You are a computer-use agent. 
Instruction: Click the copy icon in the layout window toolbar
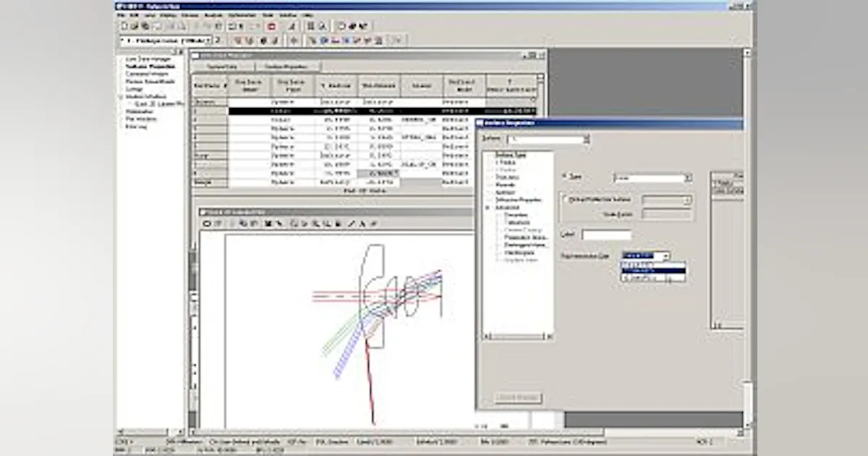click(242, 223)
